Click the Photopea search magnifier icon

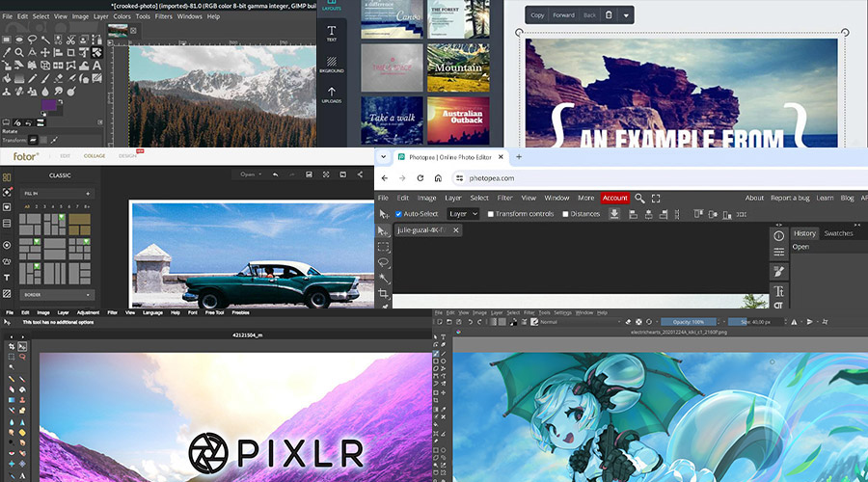pyautogui.click(x=639, y=198)
